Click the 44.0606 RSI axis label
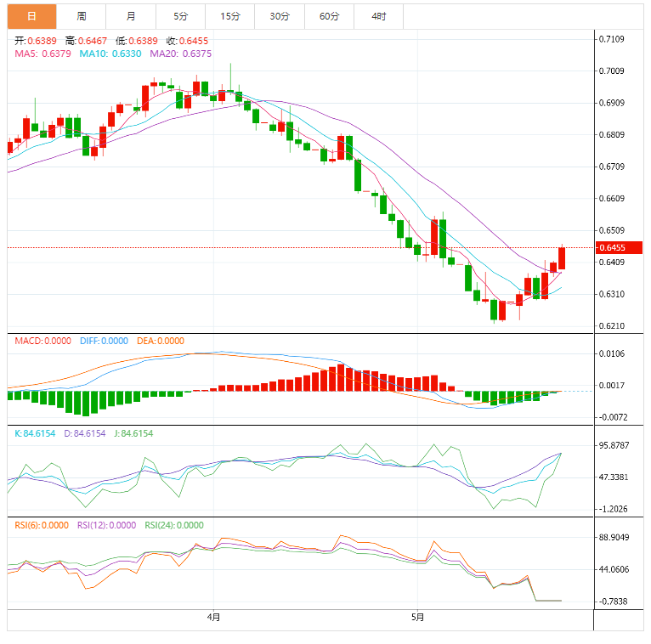 [614, 570]
